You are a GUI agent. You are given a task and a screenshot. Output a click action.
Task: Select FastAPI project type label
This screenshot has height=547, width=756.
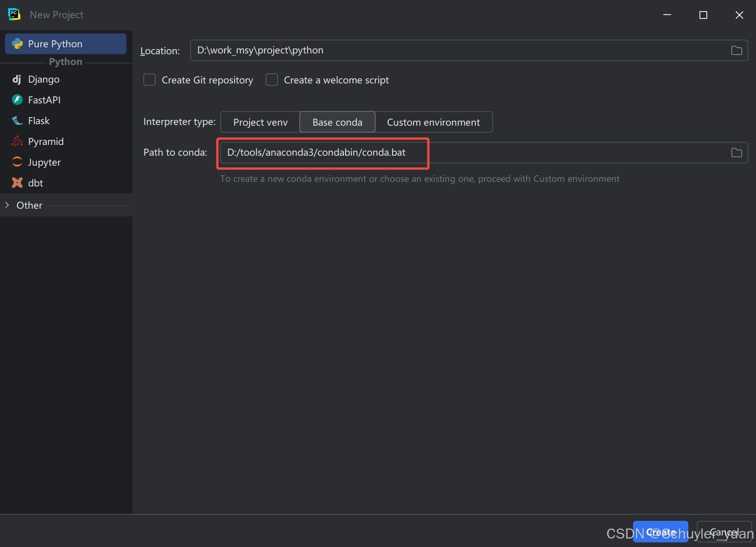click(44, 100)
